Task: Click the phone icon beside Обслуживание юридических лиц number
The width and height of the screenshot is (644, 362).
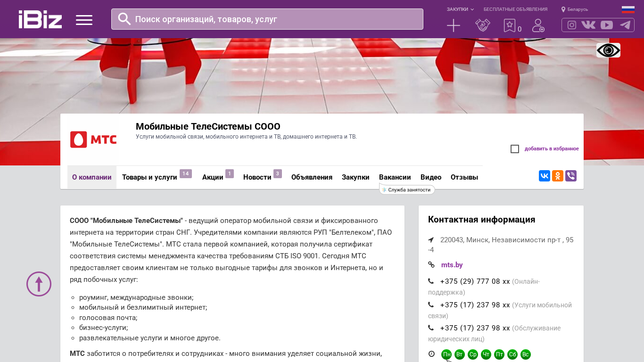Action: click(431, 328)
